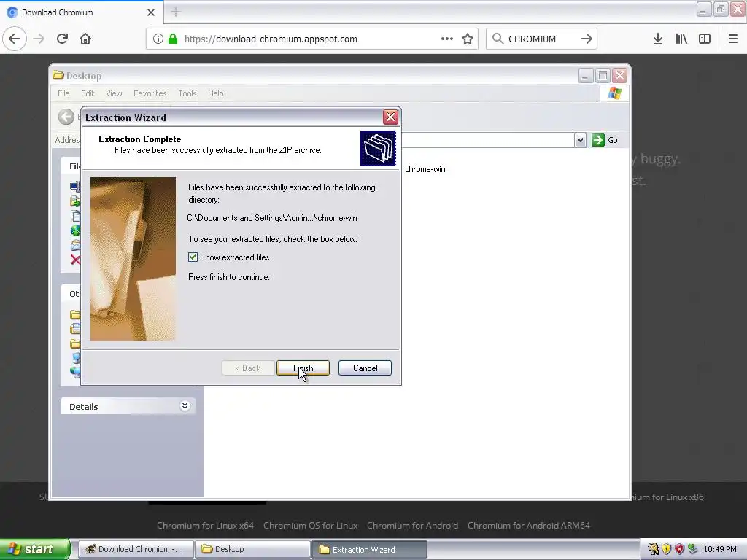This screenshot has width=747, height=560.
Task: Click the 10:49 PM taskbar clock
Action: (x=720, y=549)
